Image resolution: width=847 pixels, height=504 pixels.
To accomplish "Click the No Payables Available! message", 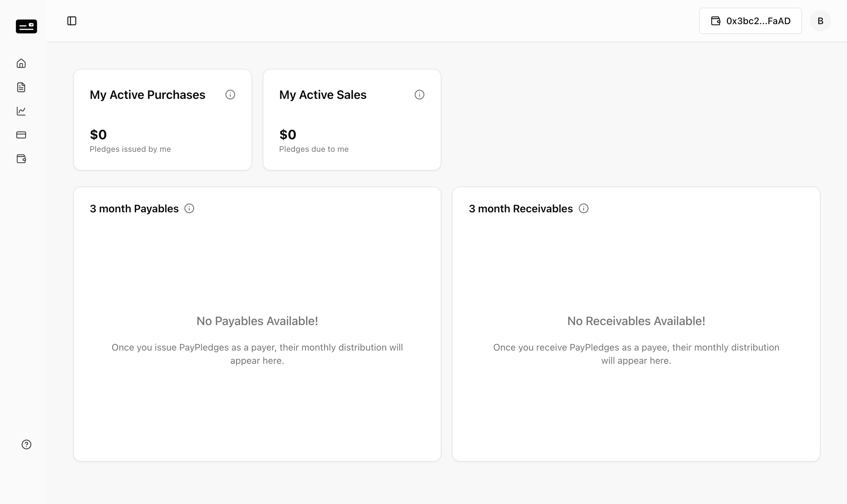I will pos(257,321).
